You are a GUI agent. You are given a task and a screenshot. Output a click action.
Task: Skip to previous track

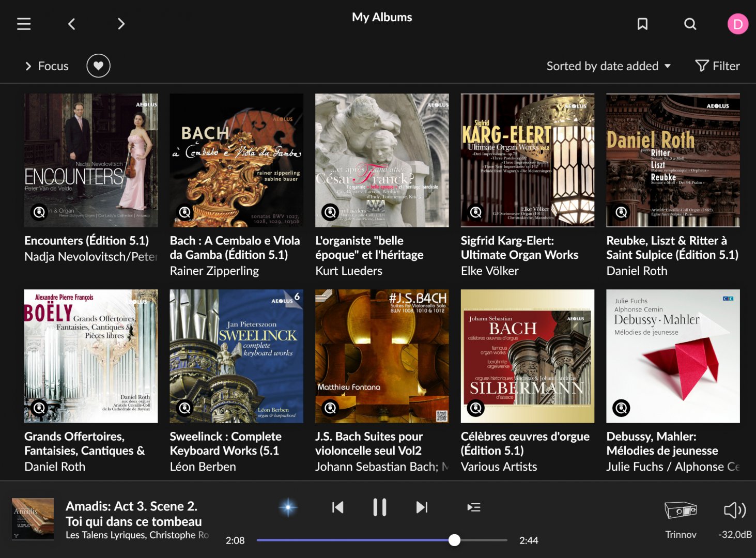337,507
